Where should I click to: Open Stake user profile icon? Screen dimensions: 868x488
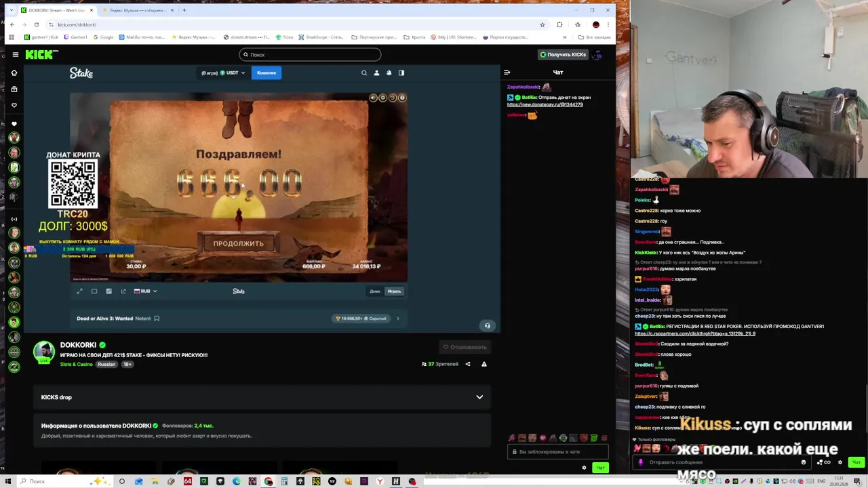click(x=376, y=73)
